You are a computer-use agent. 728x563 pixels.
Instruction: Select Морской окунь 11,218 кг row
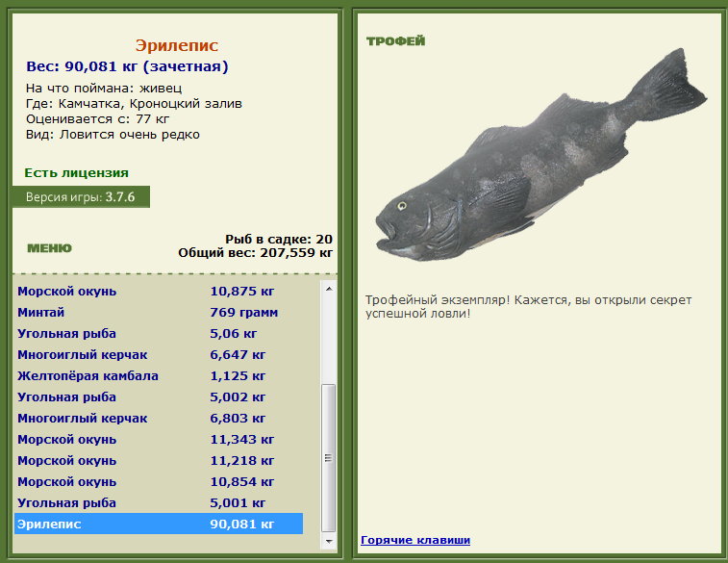159,461
